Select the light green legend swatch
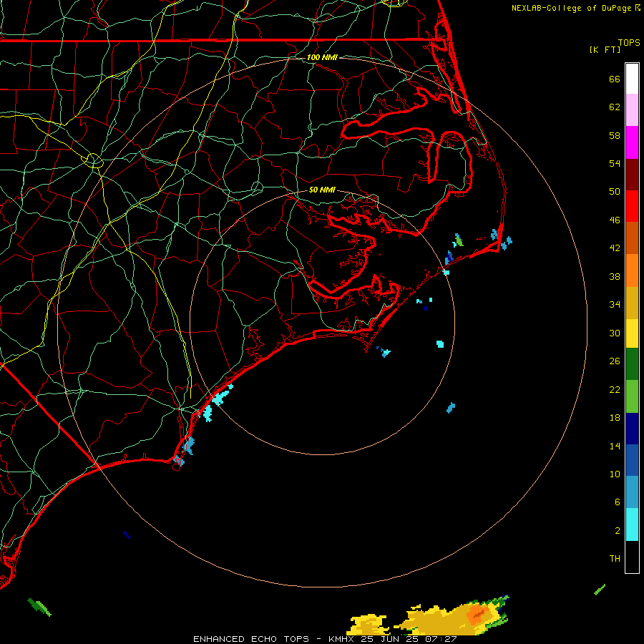The width and height of the screenshot is (644, 644). (632, 396)
